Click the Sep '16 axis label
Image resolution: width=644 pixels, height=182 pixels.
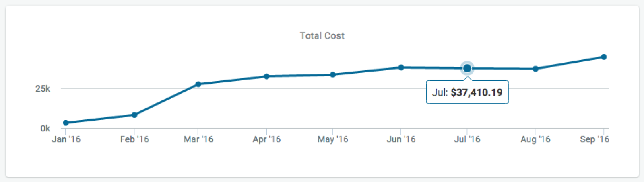(594, 139)
